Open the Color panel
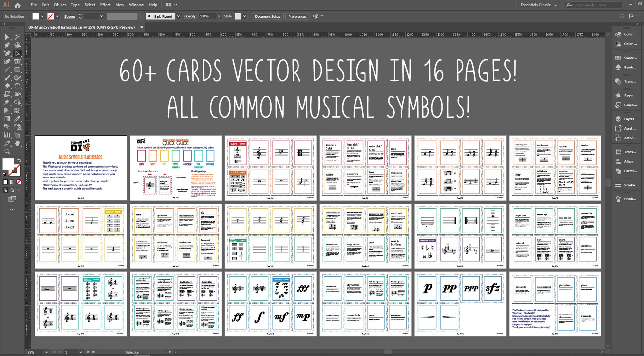The width and height of the screenshot is (644, 356). [626, 34]
